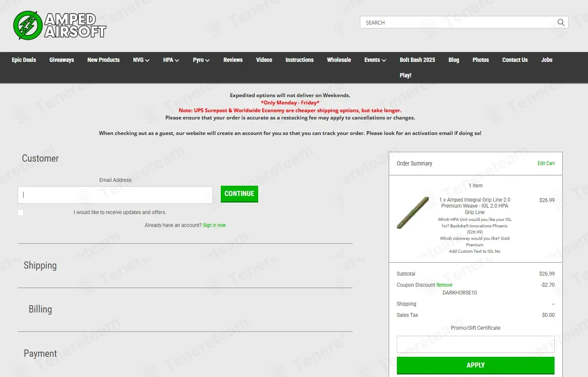The image size is (588, 377).
Task: Expand the NVG dropdown menu
Action: tap(141, 60)
